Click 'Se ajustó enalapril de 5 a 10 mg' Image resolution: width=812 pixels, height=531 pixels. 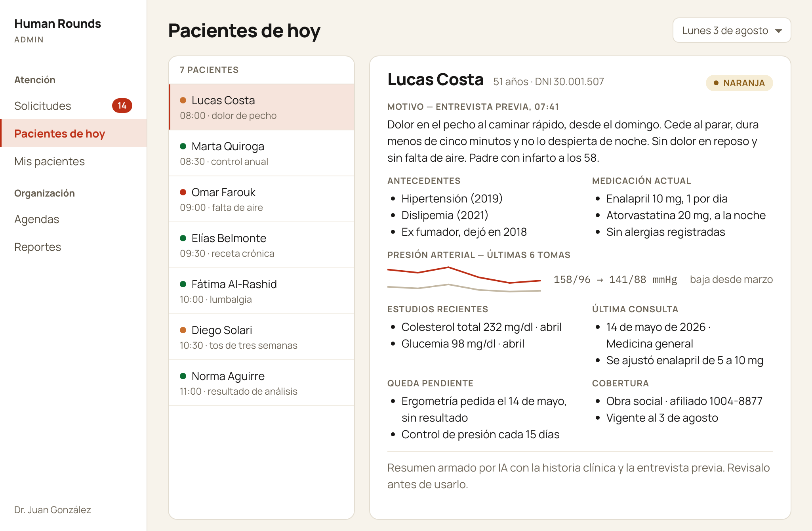(684, 360)
